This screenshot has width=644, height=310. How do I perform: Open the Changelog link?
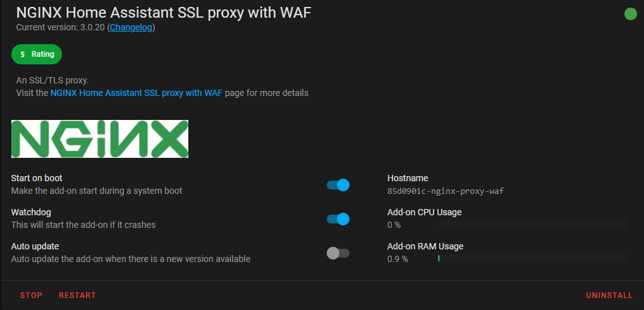pyautogui.click(x=131, y=27)
